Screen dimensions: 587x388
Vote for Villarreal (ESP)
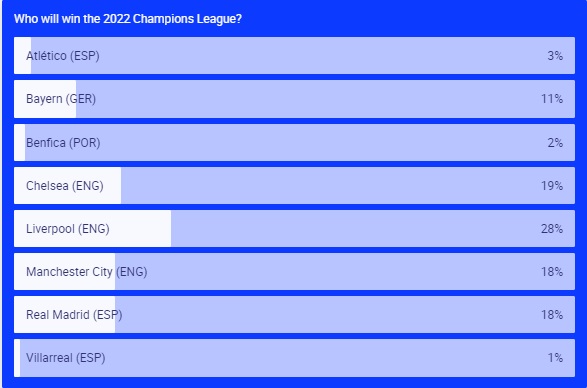point(294,358)
